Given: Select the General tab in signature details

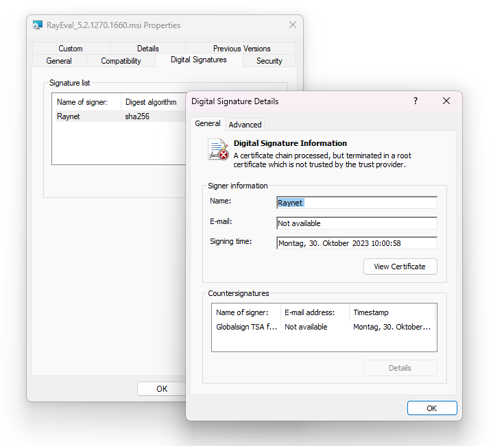Looking at the screenshot, I should (x=207, y=124).
